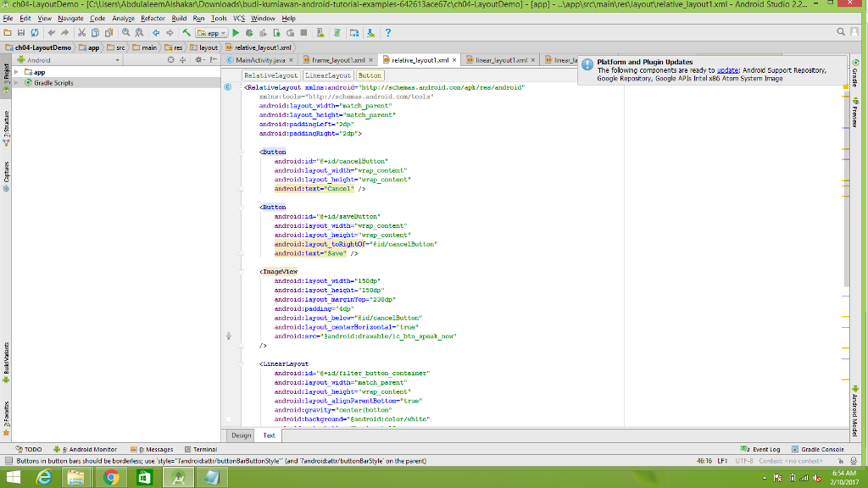Run app with the green play icon
The height and width of the screenshot is (488, 868).
236,33
